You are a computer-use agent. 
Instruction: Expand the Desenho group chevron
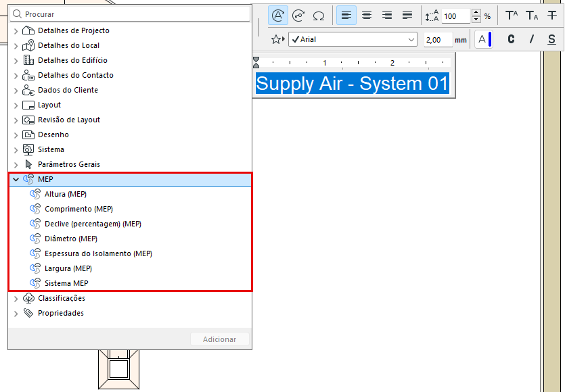tap(16, 135)
